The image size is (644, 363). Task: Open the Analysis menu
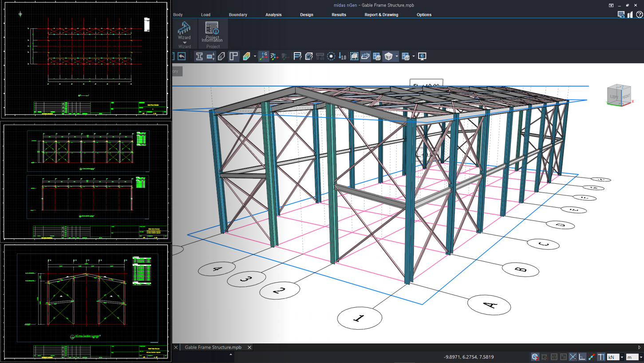(273, 15)
